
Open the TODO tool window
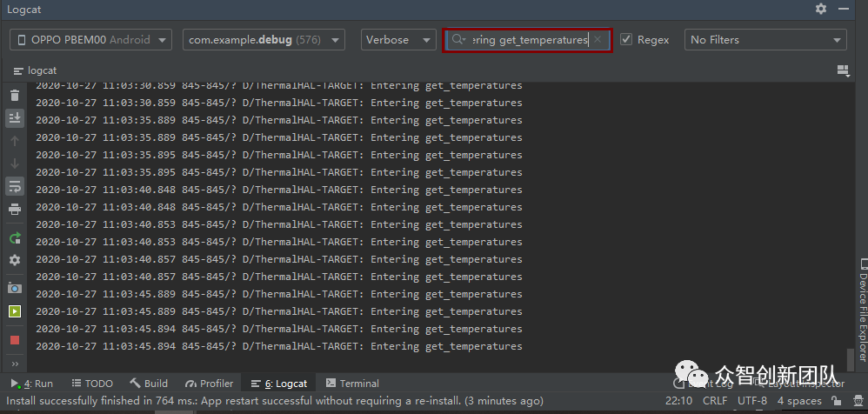[92, 384]
